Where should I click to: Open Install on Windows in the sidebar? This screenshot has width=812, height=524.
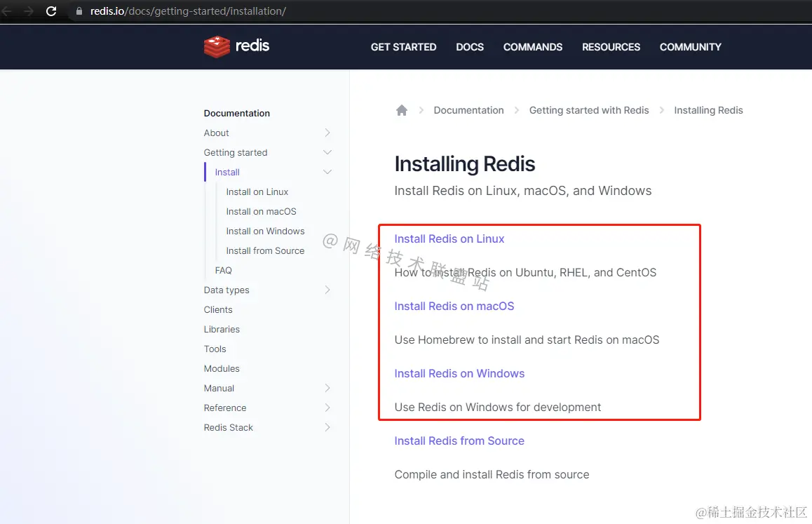265,231
